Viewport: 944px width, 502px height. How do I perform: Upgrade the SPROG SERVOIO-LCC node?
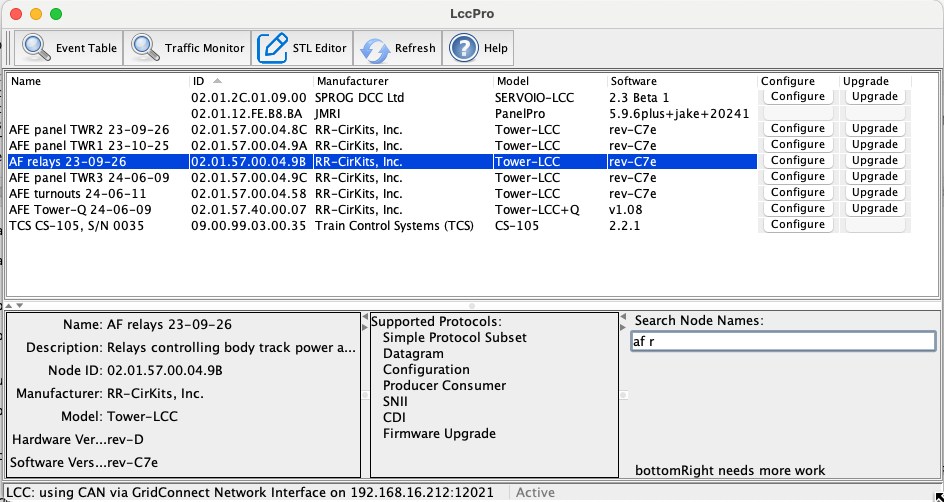874,97
